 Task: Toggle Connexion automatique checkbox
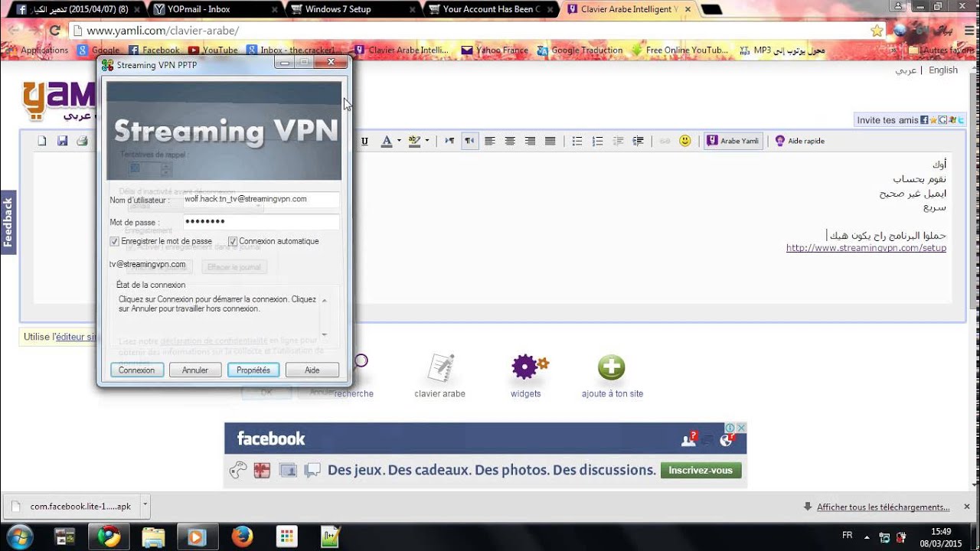[x=233, y=241]
